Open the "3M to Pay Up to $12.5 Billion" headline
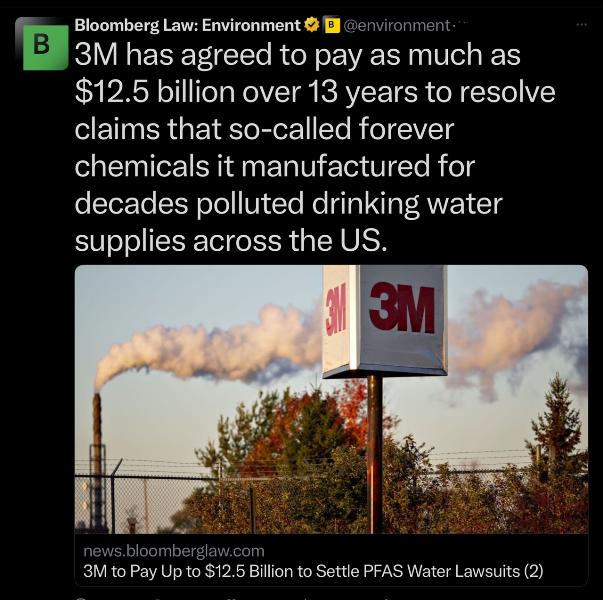The image size is (603, 600). (x=313, y=571)
